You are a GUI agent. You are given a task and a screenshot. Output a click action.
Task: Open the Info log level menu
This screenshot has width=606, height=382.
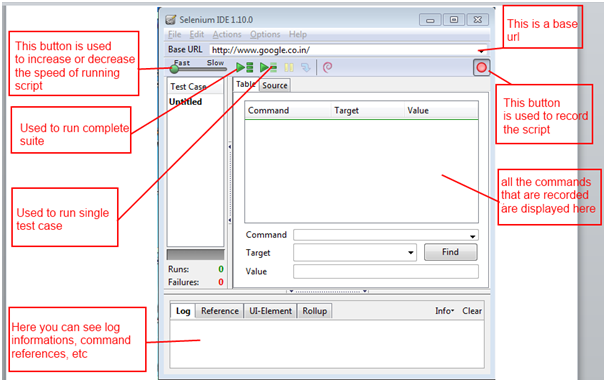tap(444, 311)
